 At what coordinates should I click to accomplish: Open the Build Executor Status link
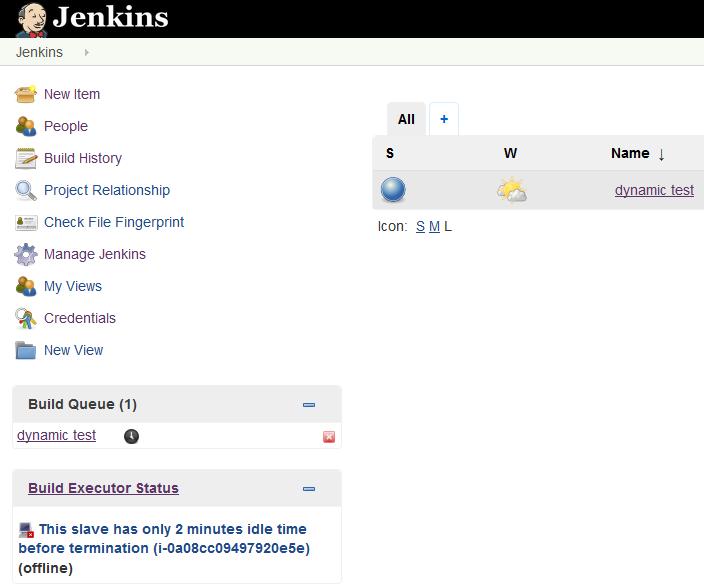pos(103,488)
